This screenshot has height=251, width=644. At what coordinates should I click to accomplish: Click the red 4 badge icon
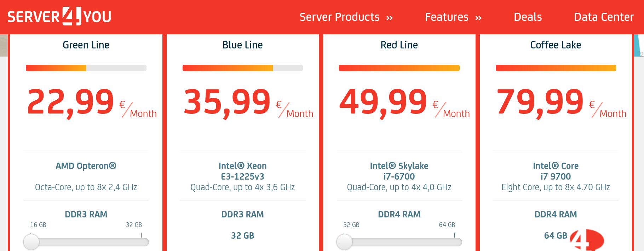click(x=587, y=240)
